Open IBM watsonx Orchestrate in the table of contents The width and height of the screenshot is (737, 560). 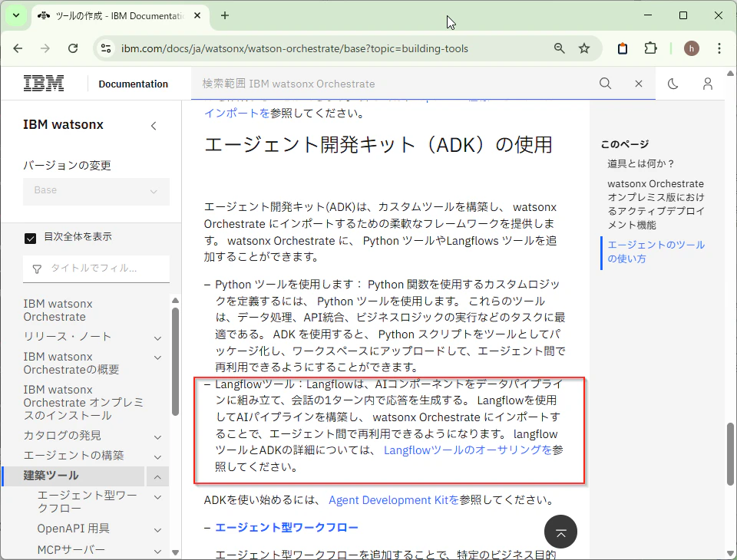point(58,310)
